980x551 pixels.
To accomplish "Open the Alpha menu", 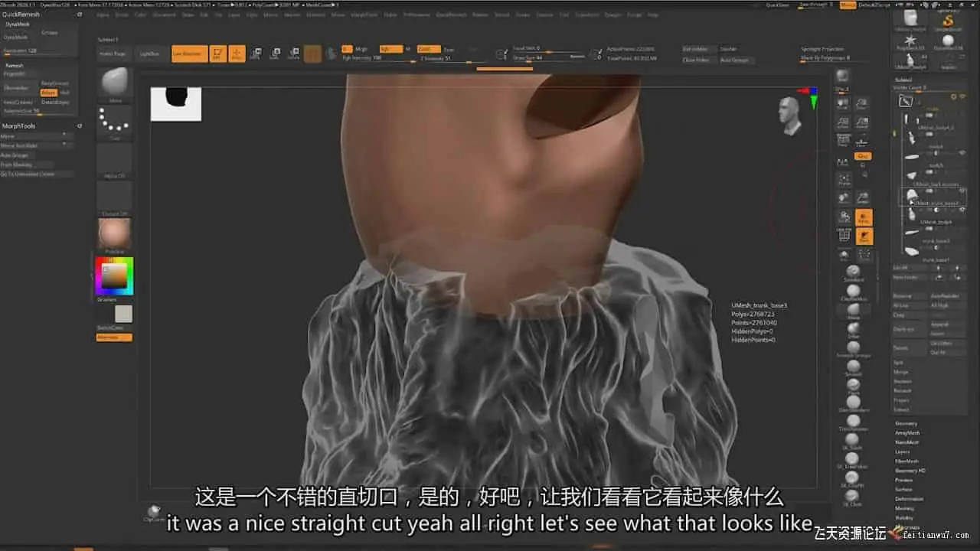I will coord(103,15).
